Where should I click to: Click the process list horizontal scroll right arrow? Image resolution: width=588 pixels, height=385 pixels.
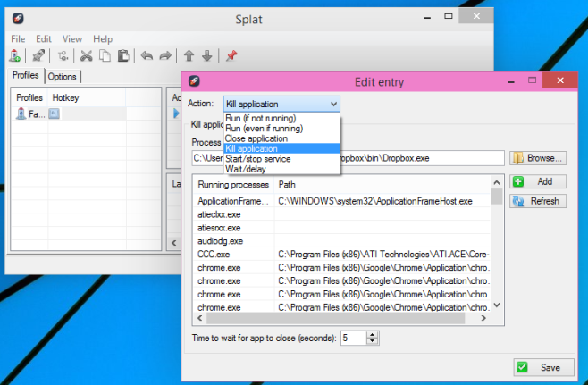tap(483, 318)
